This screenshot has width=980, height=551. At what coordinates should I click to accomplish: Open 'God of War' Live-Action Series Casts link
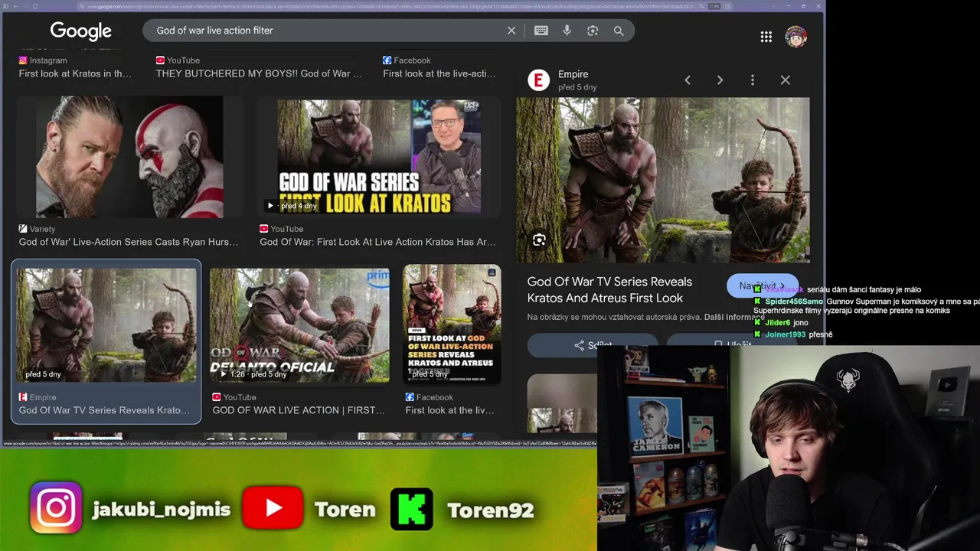(128, 242)
